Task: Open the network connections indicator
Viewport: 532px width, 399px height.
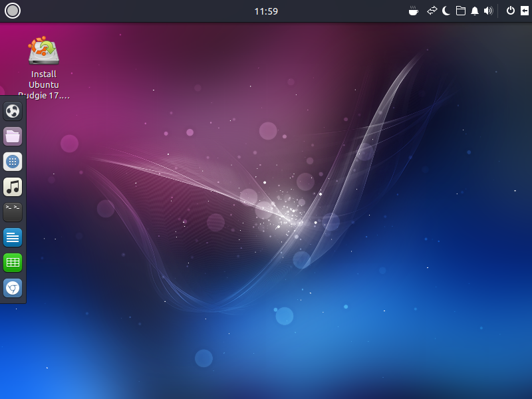Action: 432,11
